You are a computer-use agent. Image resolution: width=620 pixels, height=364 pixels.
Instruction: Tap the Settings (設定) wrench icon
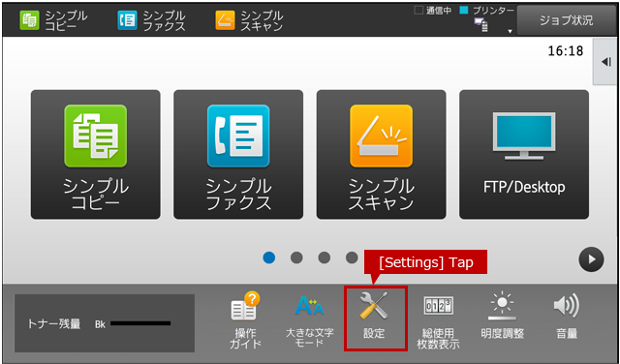375,318
